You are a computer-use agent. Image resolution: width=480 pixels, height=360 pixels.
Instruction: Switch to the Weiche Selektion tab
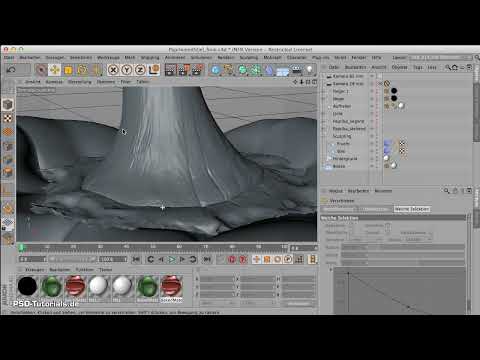pyautogui.click(x=412, y=209)
